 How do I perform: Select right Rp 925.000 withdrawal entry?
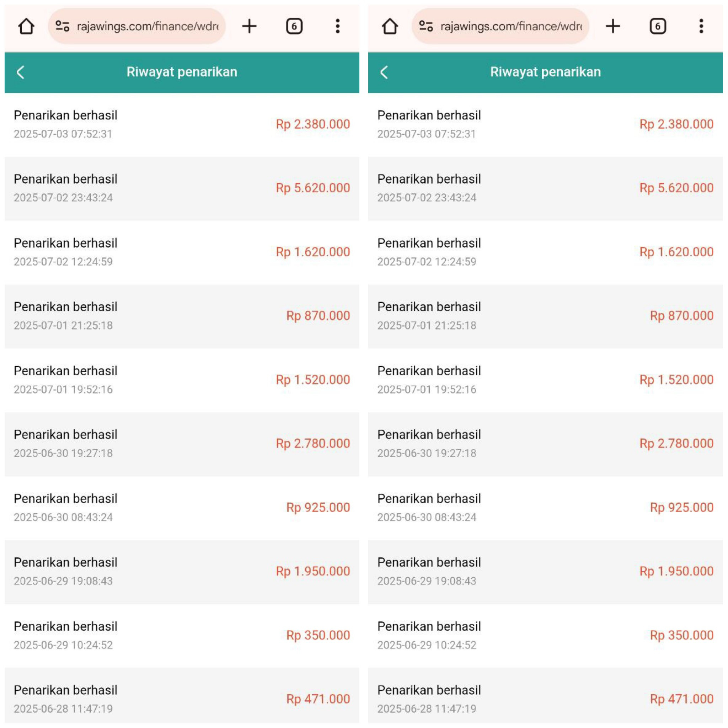546,508
